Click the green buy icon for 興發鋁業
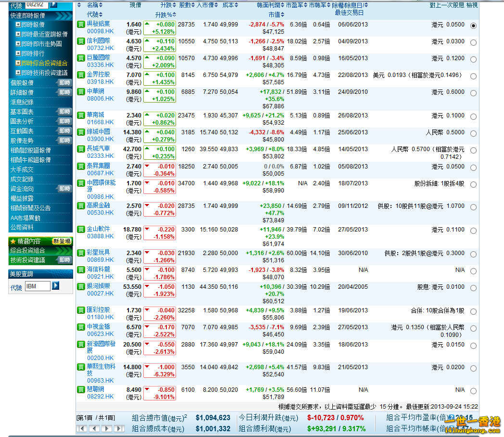 81,25
